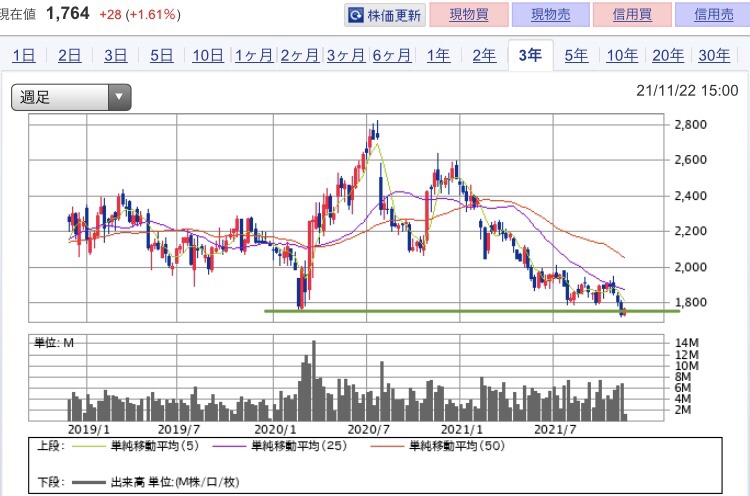Click the 信用買 button
Image resolution: width=750 pixels, height=496 pixels.
(632, 14)
